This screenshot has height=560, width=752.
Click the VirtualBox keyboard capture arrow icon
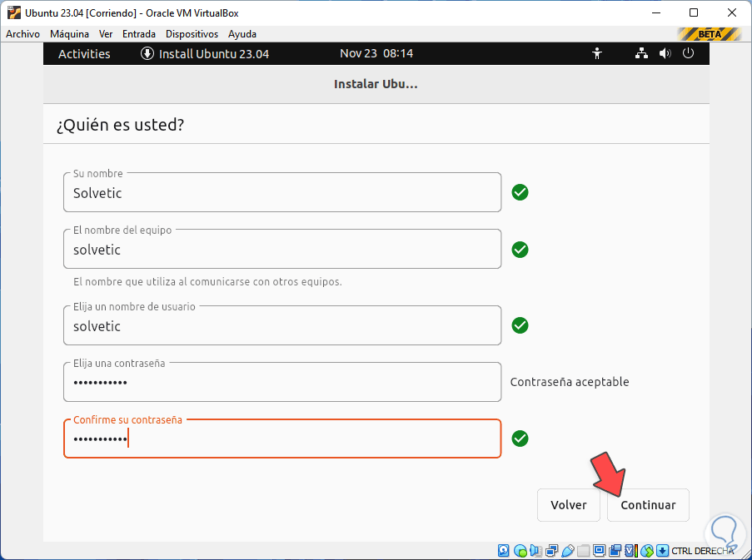click(x=662, y=550)
